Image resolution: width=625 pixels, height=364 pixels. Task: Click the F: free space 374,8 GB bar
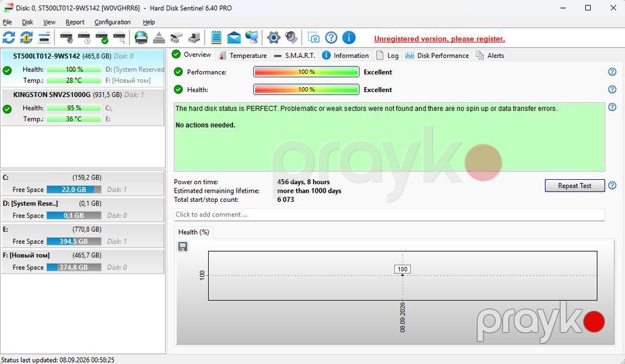pos(74,267)
